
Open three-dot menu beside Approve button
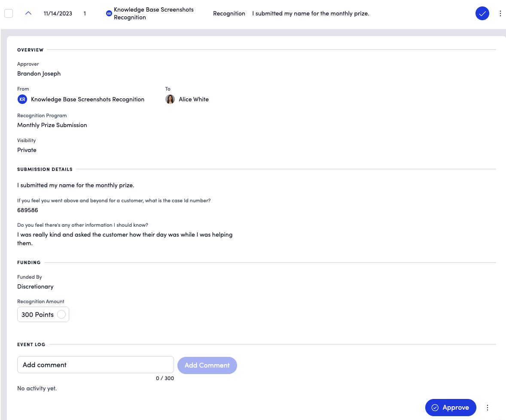pos(487,408)
